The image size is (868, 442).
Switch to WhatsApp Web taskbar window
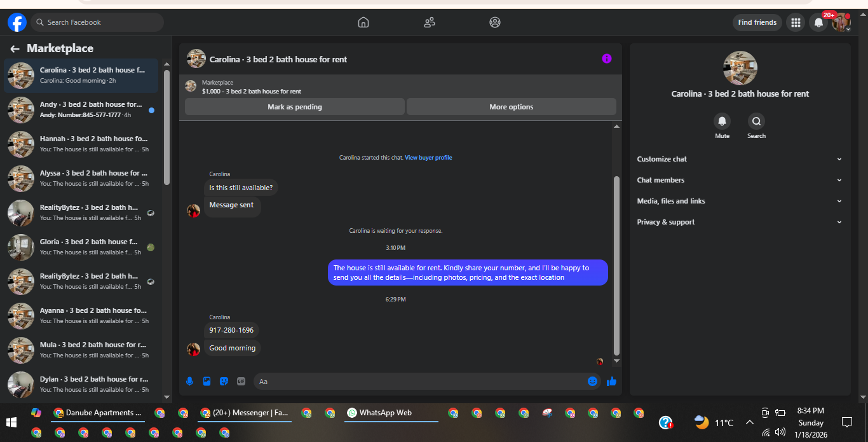(391, 413)
